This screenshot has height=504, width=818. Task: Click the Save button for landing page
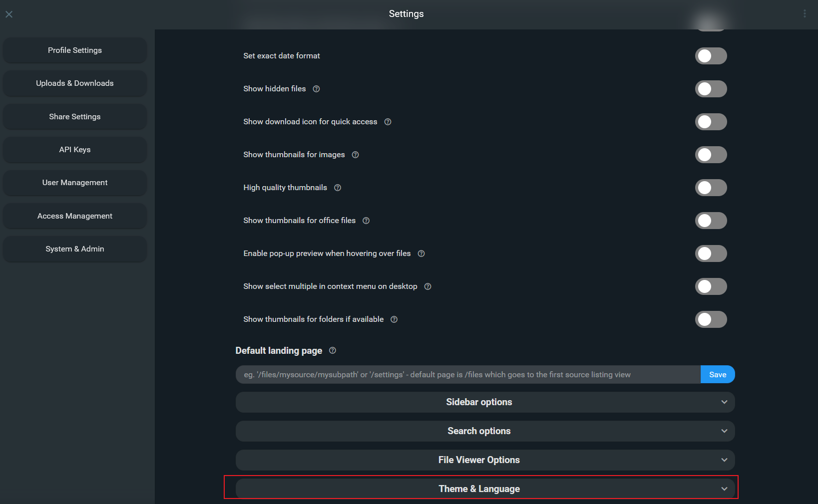[717, 375]
